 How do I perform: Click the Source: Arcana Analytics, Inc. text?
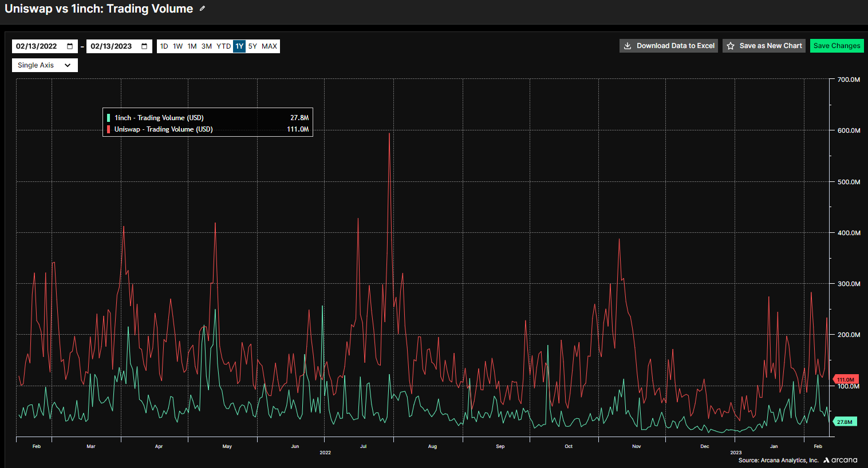[778, 461]
